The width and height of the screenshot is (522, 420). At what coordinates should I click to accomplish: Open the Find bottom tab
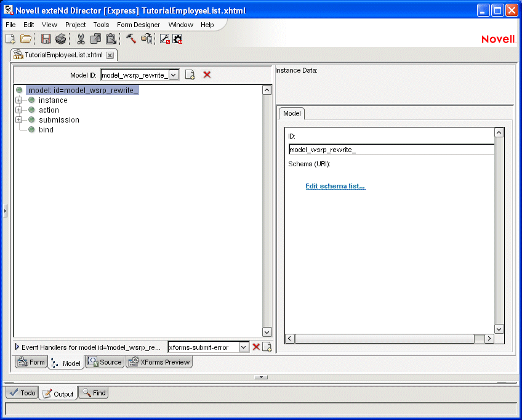[94, 393]
